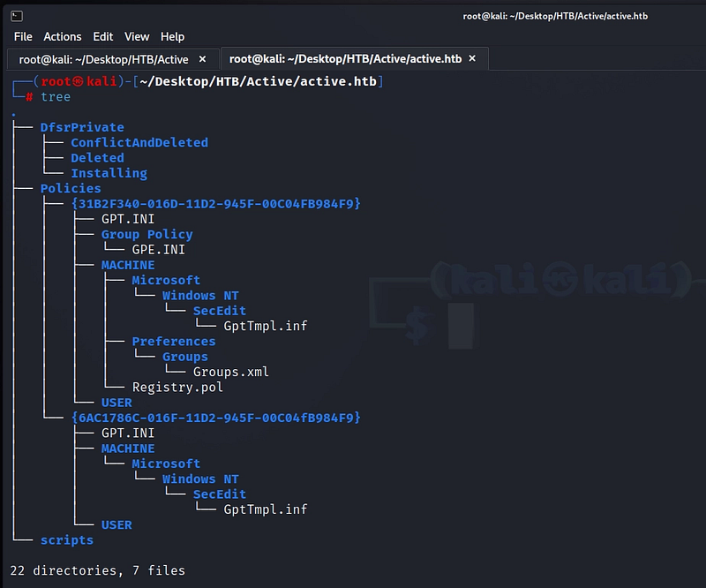Click USER under the 31B2F340 policy

(116, 403)
